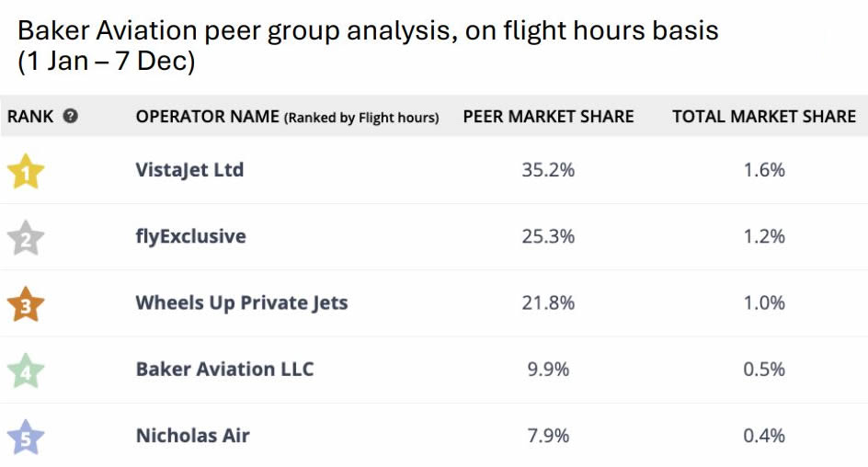Click the green rank 4 star
The image size is (868, 467).
(26, 370)
